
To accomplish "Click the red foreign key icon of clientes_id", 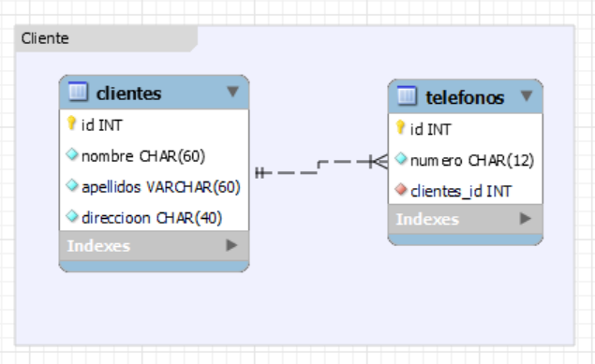I will 401,189.
